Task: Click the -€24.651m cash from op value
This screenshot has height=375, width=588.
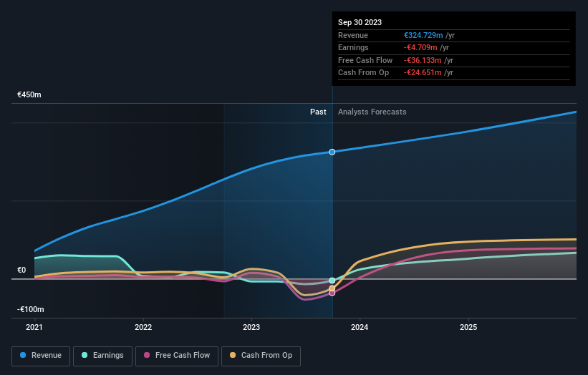Action: click(x=423, y=73)
